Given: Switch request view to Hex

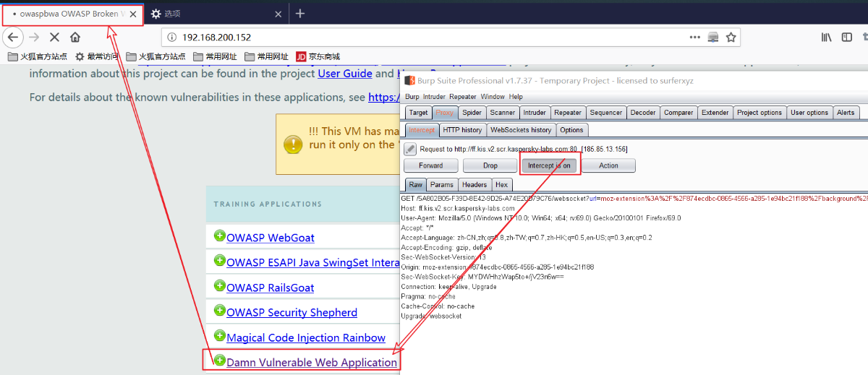Looking at the screenshot, I should click(501, 185).
